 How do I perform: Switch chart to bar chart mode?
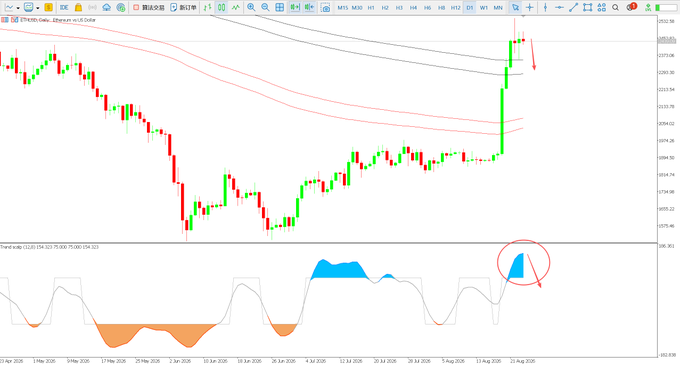tap(208, 7)
